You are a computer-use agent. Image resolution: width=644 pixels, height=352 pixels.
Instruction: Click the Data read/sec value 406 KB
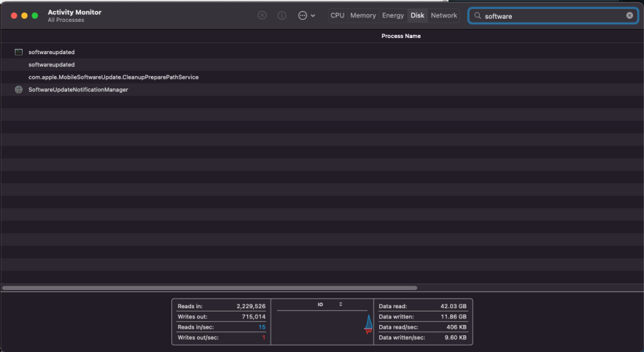[x=457, y=328]
